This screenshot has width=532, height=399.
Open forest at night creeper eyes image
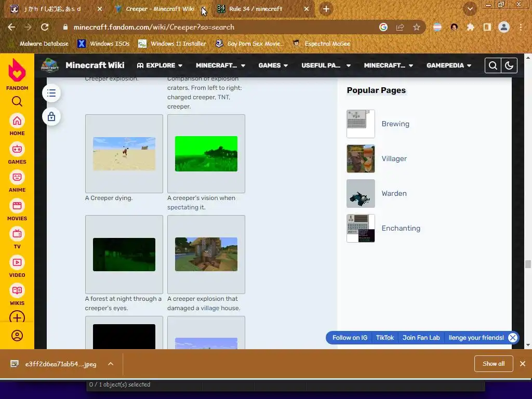124,255
